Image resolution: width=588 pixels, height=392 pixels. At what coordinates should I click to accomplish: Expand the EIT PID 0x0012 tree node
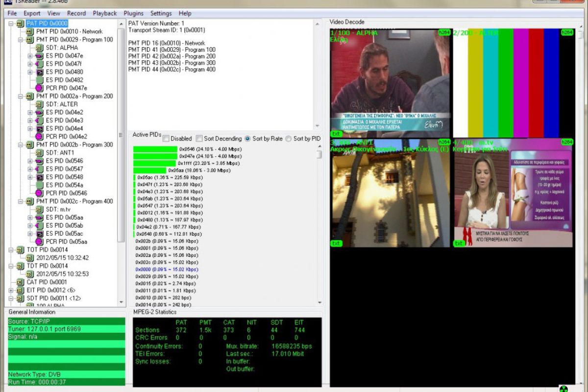[x=11, y=290]
